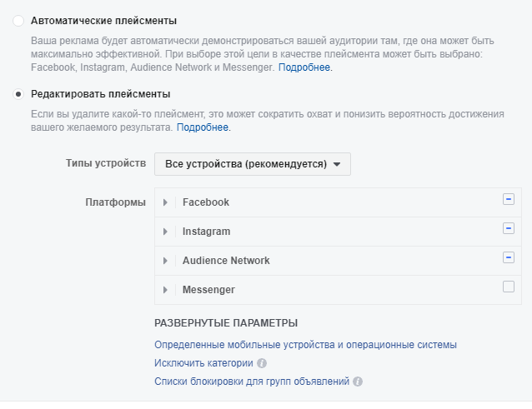Select Автоматические плейсменты radio button

(x=18, y=21)
